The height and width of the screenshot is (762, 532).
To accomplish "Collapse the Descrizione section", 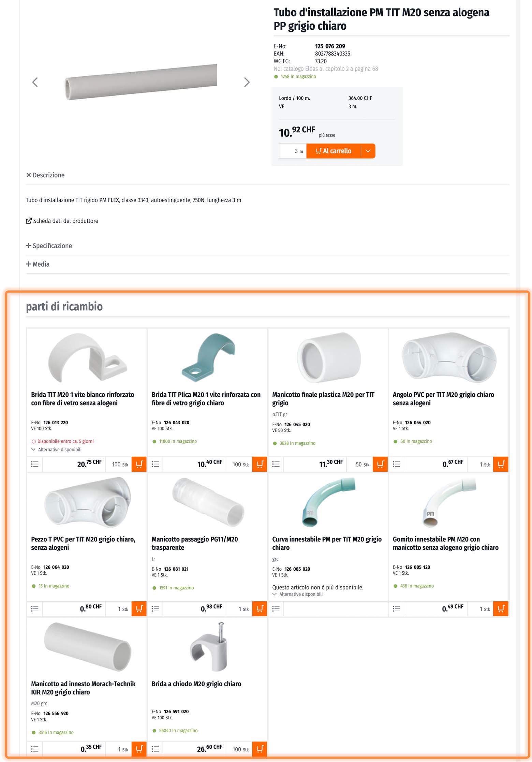I will click(45, 175).
